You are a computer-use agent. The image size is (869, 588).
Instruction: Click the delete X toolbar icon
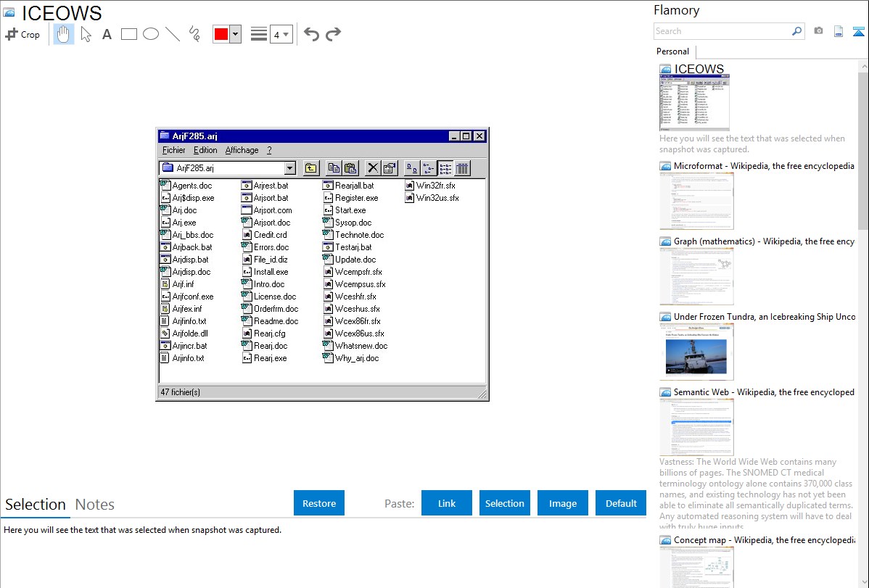click(373, 168)
